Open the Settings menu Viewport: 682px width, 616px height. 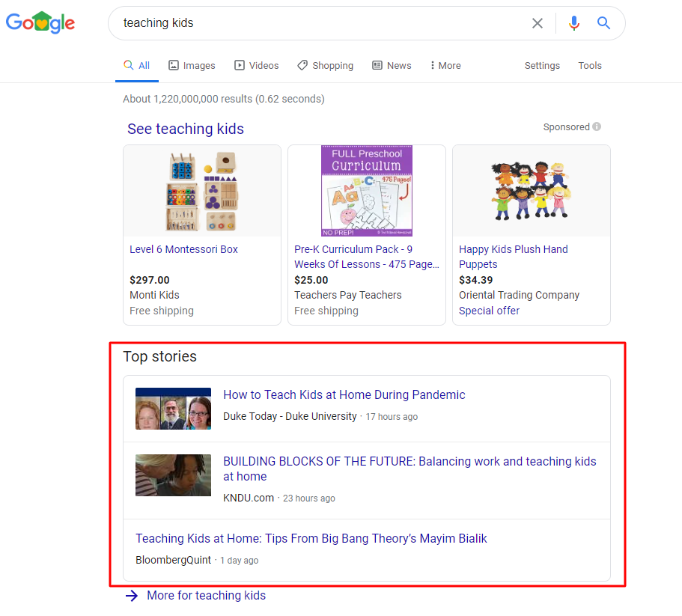point(542,66)
